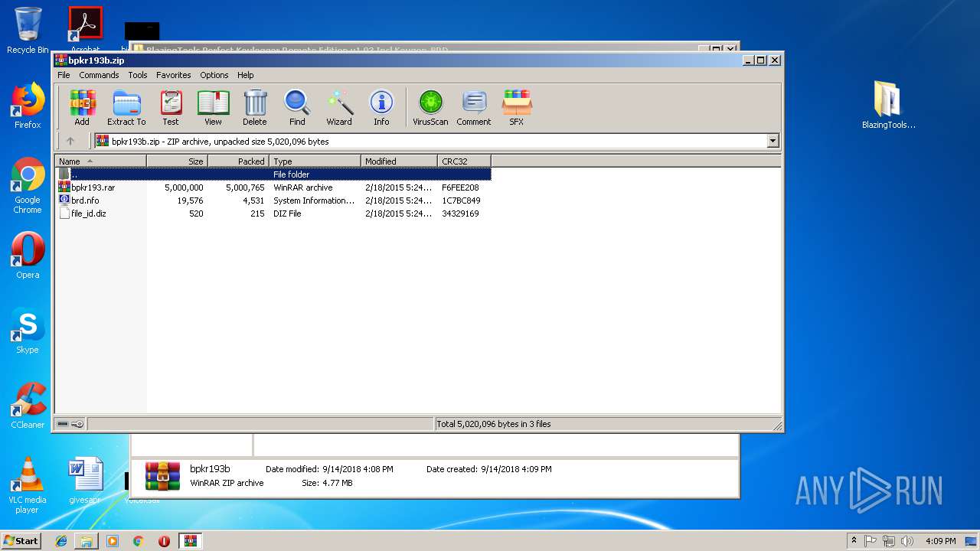Click the taskbar clock 4:09 PM
Viewport: 980px width, 551px height.
click(940, 541)
